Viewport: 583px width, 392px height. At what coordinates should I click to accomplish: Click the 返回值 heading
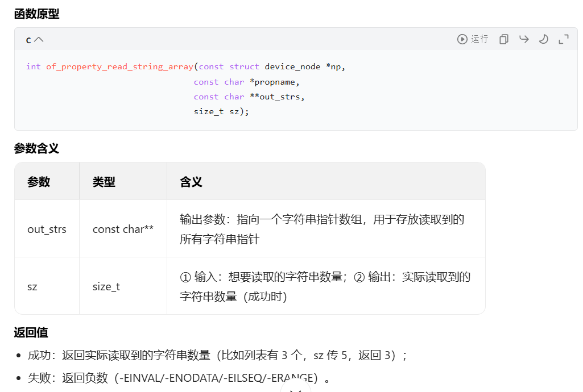pyautogui.click(x=31, y=332)
